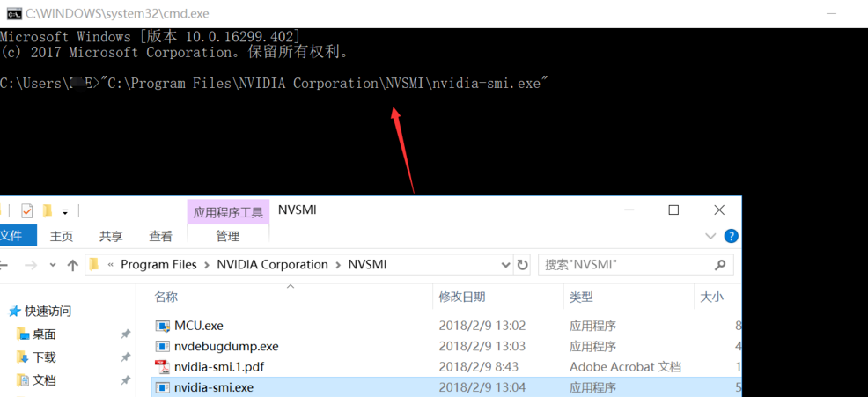Click the 搜索"NVSMI" search input field
This screenshot has width=868, height=397.
pos(625,265)
